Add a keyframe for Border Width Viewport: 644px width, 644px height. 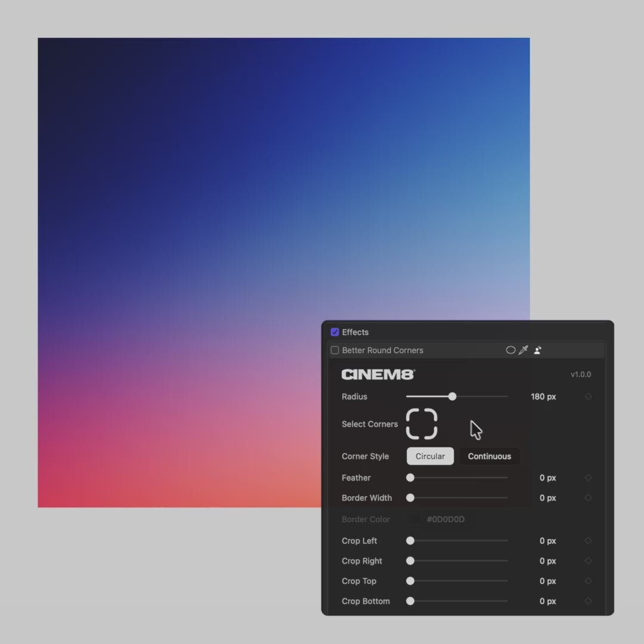[x=588, y=497]
